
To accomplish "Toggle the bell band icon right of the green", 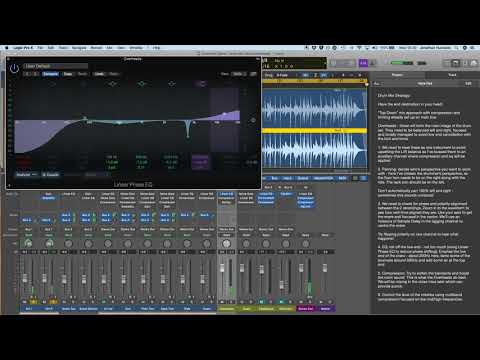I will point(172,83).
